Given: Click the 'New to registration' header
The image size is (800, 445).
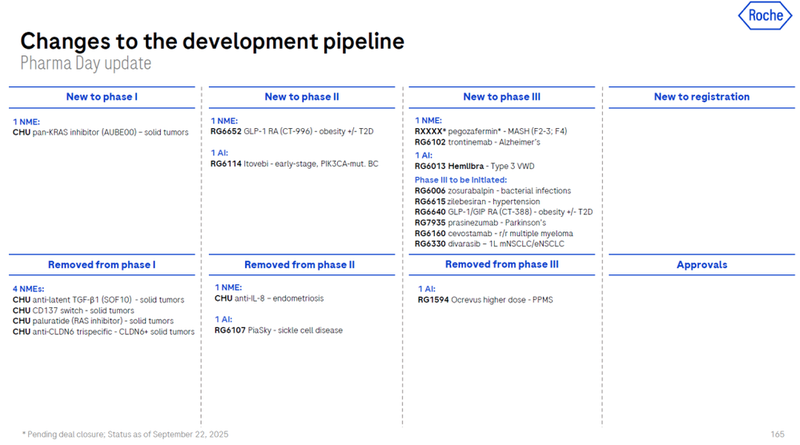Looking at the screenshot, I should coord(701,97).
